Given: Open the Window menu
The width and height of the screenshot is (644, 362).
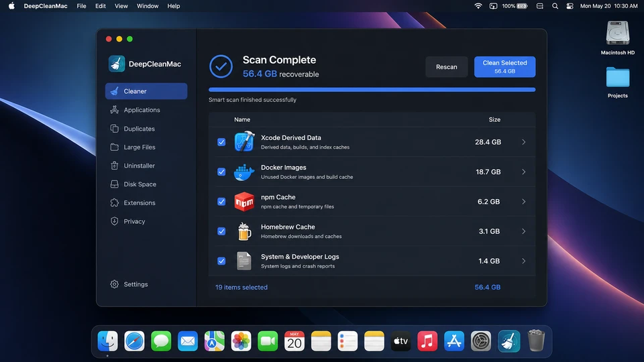Looking at the screenshot, I should tap(148, 6).
